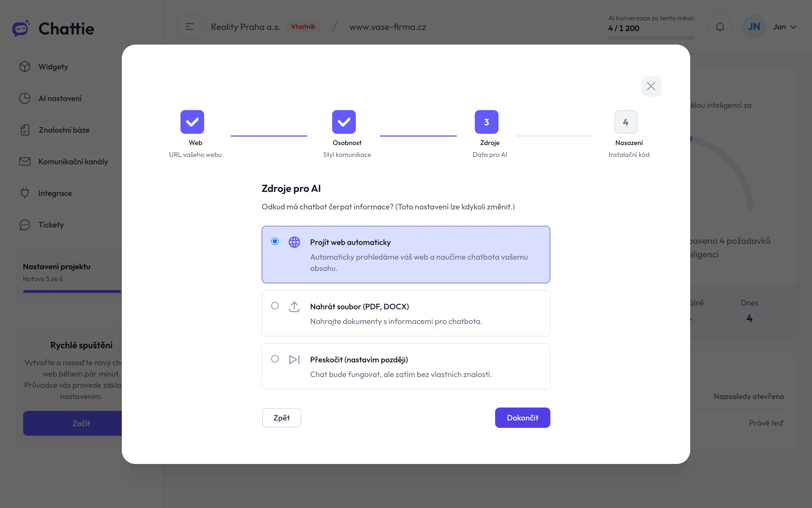
Task: Click the Hotovo 5 ze 6 text
Action: 43,279
